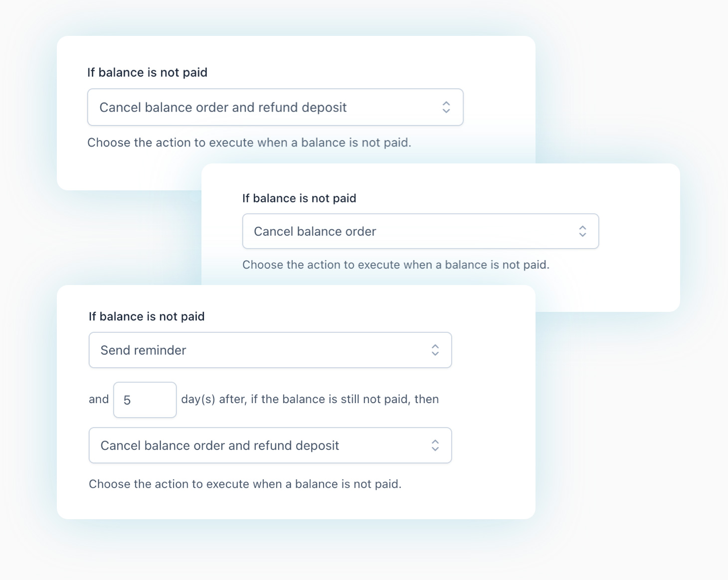Click the bottom card's "If balance is not paid" heading
This screenshot has width=728, height=580.
point(146,316)
